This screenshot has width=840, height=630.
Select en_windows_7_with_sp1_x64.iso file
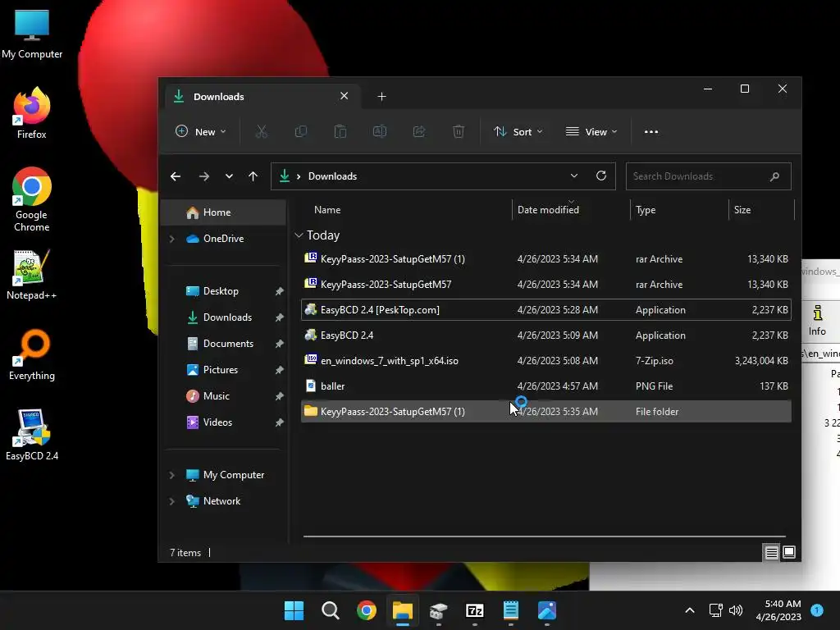(546, 361)
